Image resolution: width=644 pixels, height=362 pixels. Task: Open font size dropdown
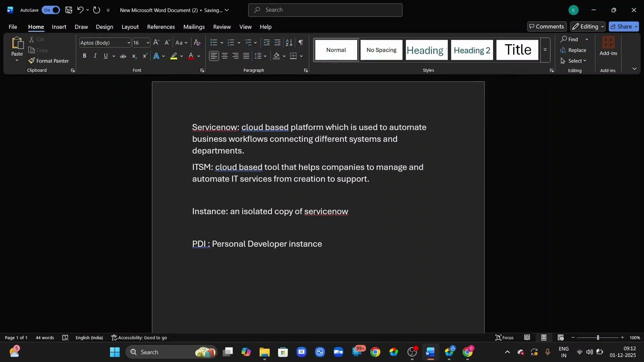click(147, 43)
